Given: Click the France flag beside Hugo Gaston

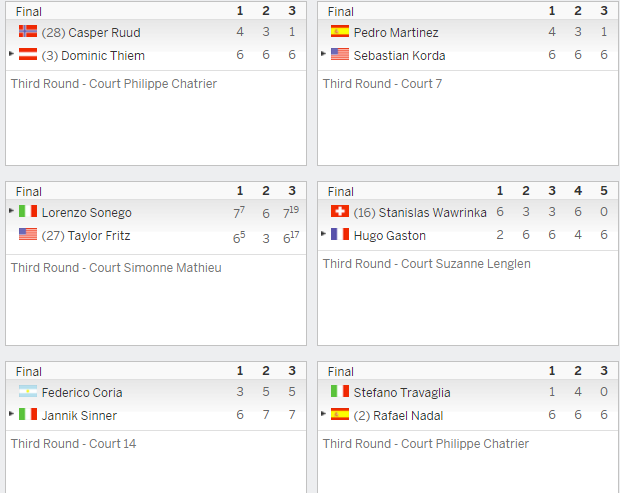Looking at the screenshot, I should (340, 234).
